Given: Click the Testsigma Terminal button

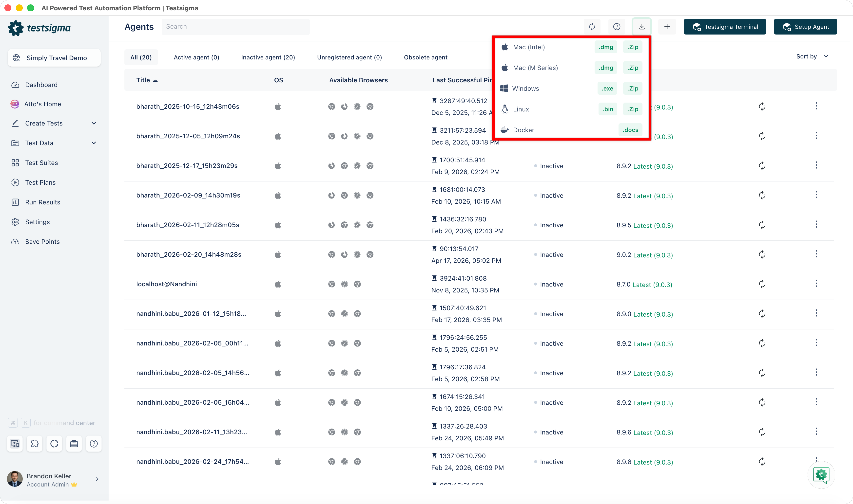Looking at the screenshot, I should [725, 26].
